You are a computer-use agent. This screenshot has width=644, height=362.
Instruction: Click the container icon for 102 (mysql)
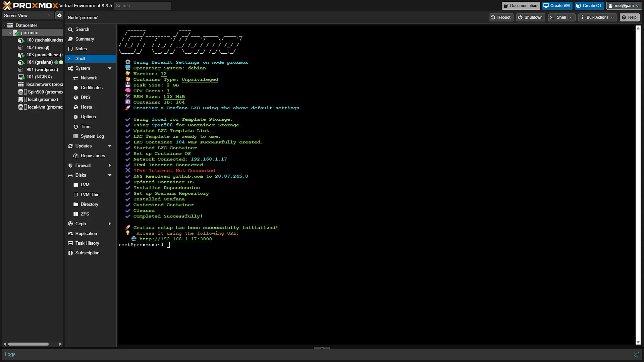coord(21,48)
